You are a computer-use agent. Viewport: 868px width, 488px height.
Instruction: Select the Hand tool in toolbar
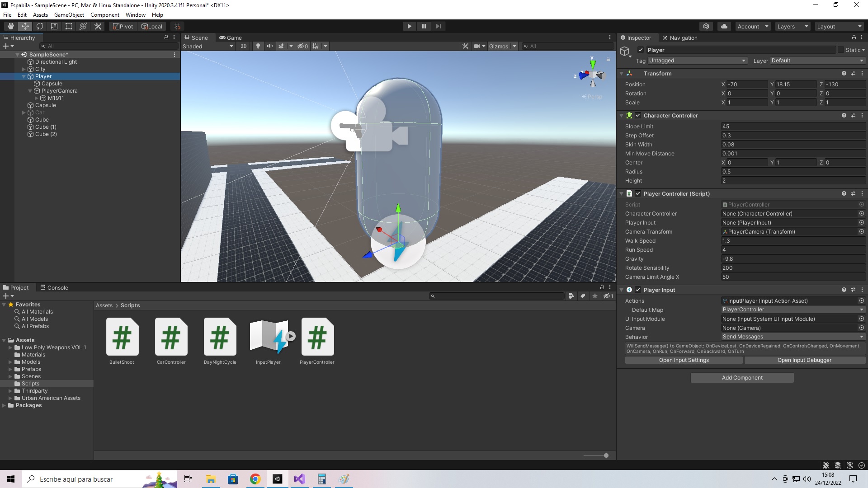10,26
